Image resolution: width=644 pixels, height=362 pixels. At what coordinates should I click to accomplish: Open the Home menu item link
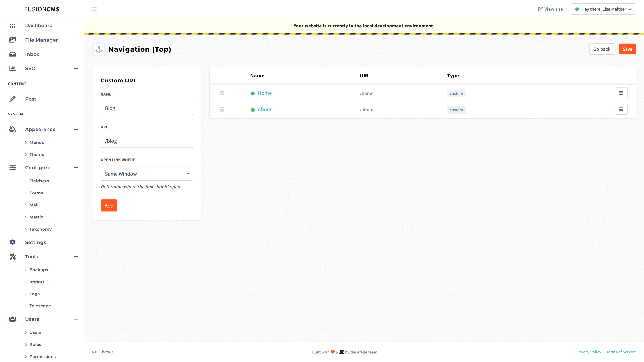pyautogui.click(x=265, y=93)
